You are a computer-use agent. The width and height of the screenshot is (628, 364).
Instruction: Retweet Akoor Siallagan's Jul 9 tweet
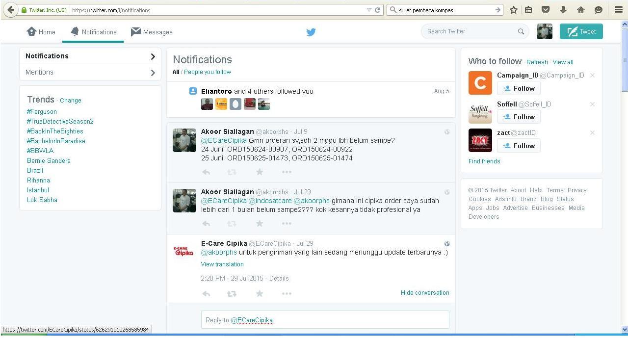232,172
